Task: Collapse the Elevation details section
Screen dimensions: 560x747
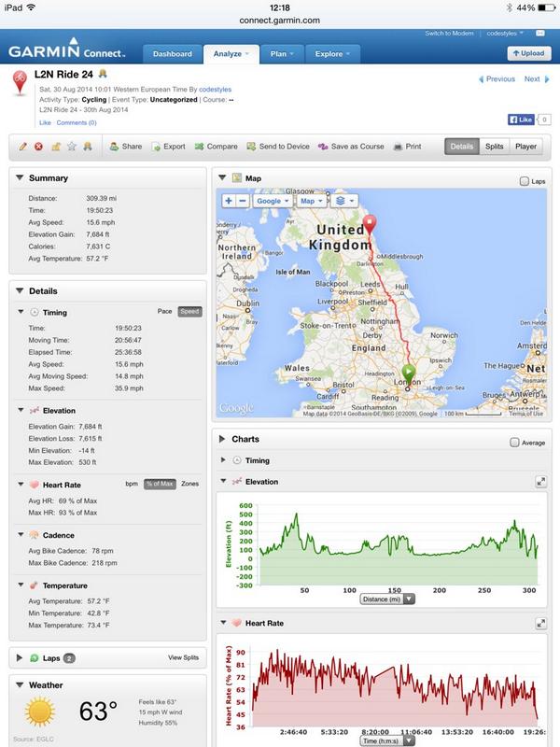Action: click(21, 410)
